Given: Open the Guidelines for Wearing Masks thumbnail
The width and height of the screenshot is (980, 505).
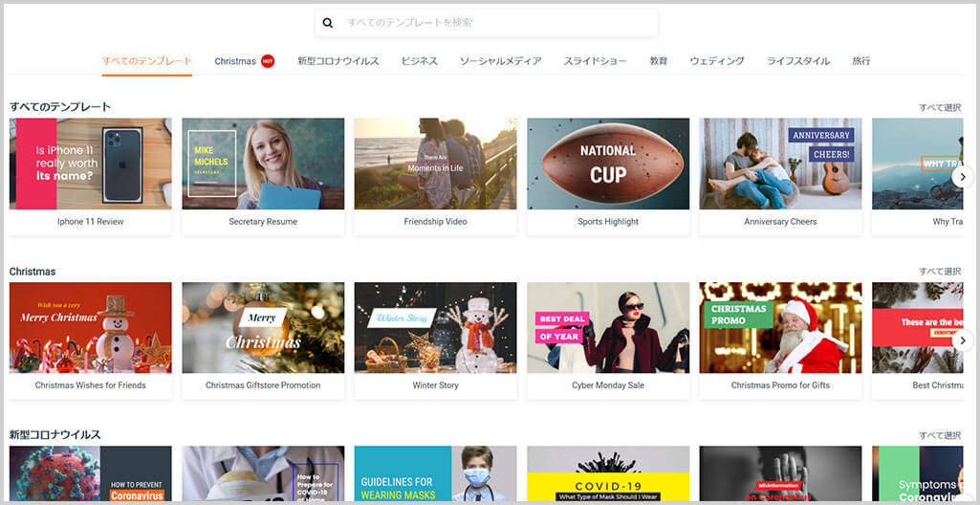Looking at the screenshot, I should [436, 473].
